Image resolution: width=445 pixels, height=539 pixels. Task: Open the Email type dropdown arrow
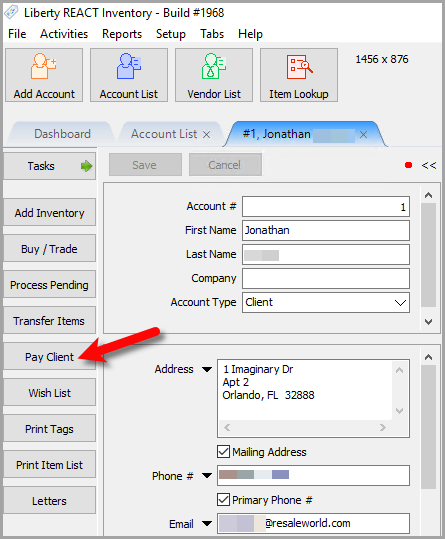click(x=207, y=524)
